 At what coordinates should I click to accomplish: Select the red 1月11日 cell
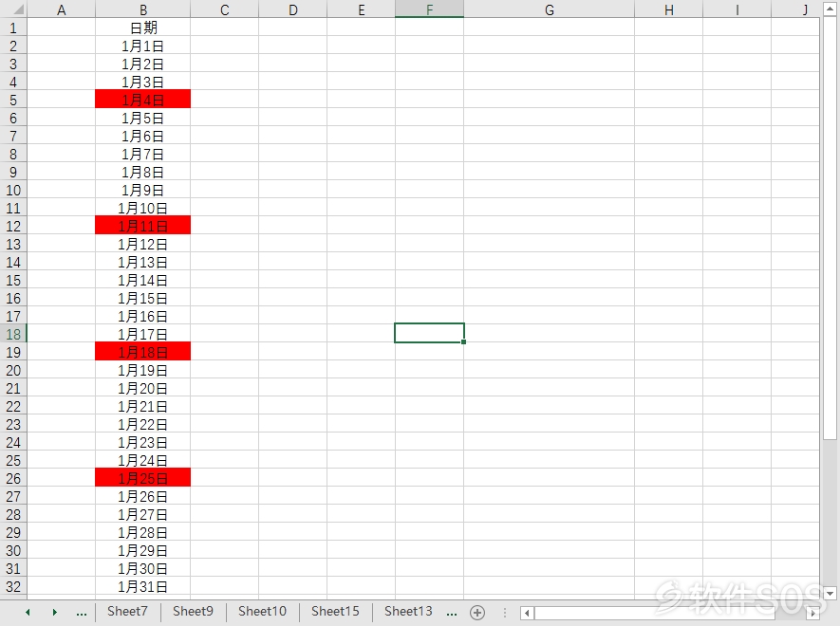tap(143, 226)
